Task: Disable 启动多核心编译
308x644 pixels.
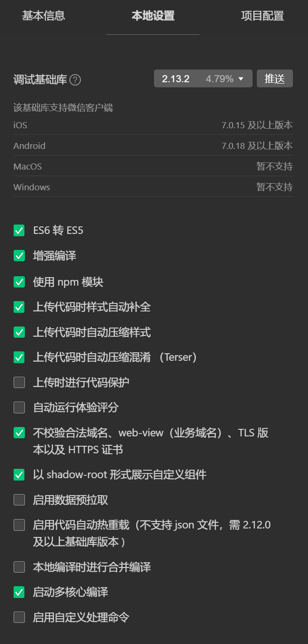Action: (x=19, y=592)
